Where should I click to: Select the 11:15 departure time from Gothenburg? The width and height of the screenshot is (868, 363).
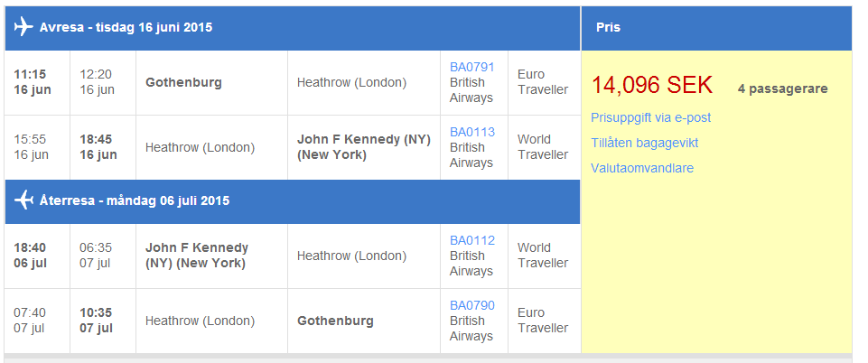tap(30, 74)
